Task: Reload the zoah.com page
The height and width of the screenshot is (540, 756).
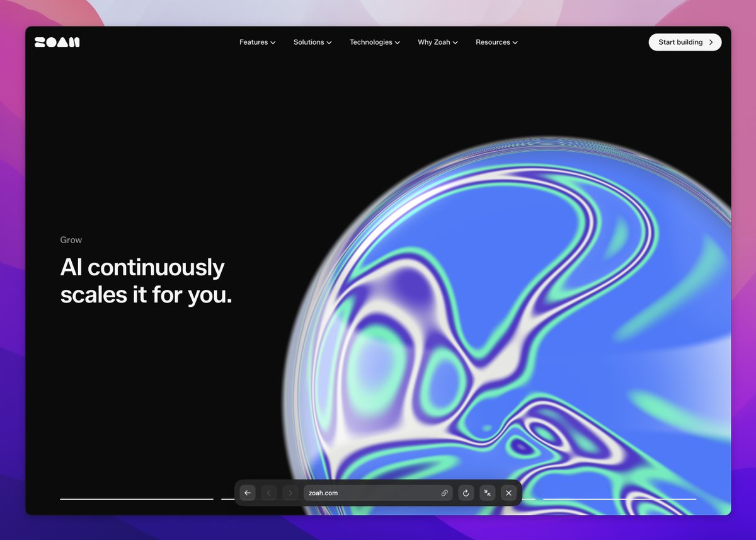Action: tap(466, 493)
